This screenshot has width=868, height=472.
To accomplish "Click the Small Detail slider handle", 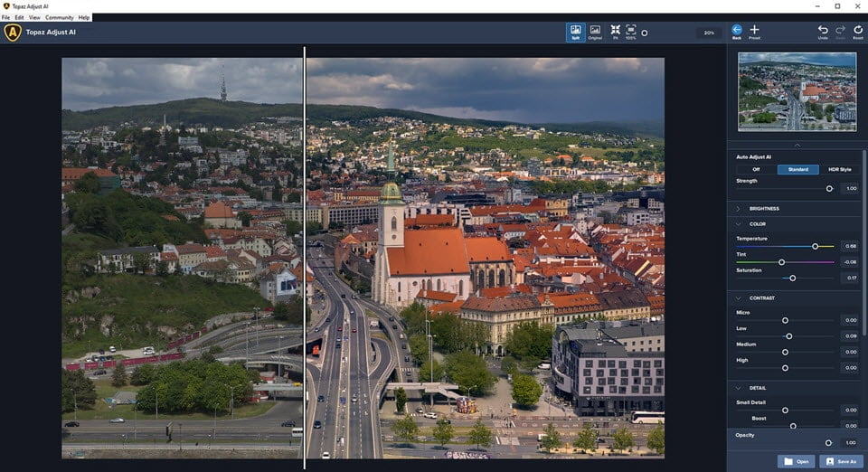I will coord(785,411).
